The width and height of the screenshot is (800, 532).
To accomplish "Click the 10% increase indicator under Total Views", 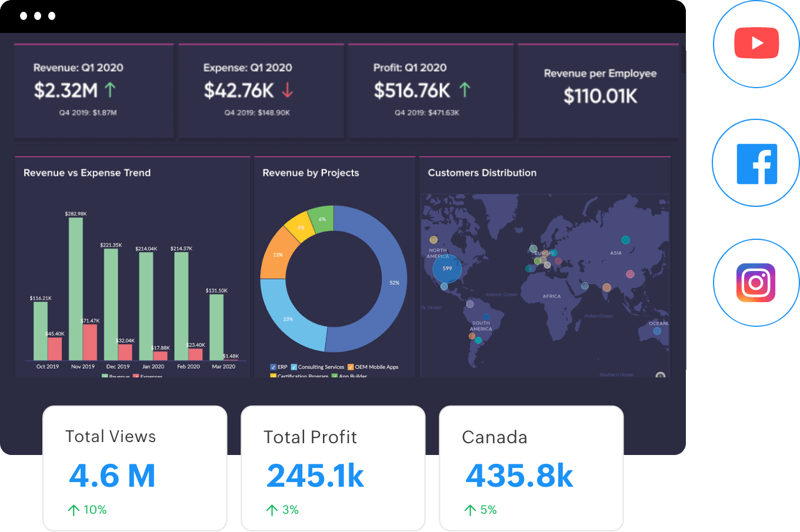I will pos(87,510).
